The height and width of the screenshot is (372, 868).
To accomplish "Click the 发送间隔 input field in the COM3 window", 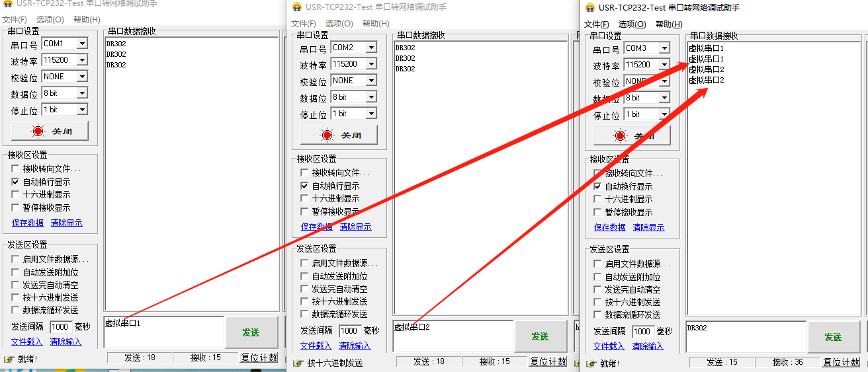I will [x=642, y=331].
